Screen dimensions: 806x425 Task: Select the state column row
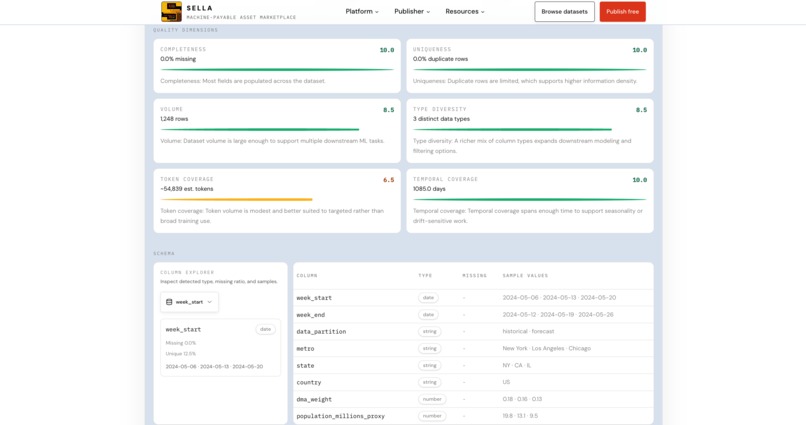tap(473, 365)
